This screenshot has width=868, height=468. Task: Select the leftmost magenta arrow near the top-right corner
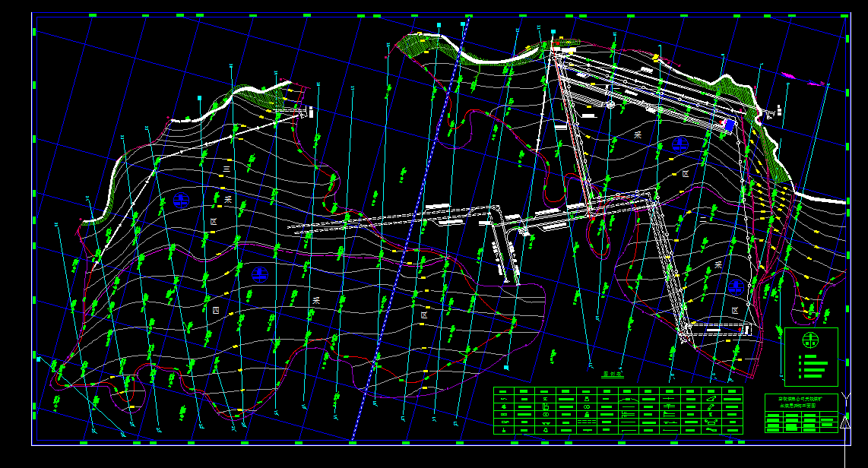[x=787, y=74]
